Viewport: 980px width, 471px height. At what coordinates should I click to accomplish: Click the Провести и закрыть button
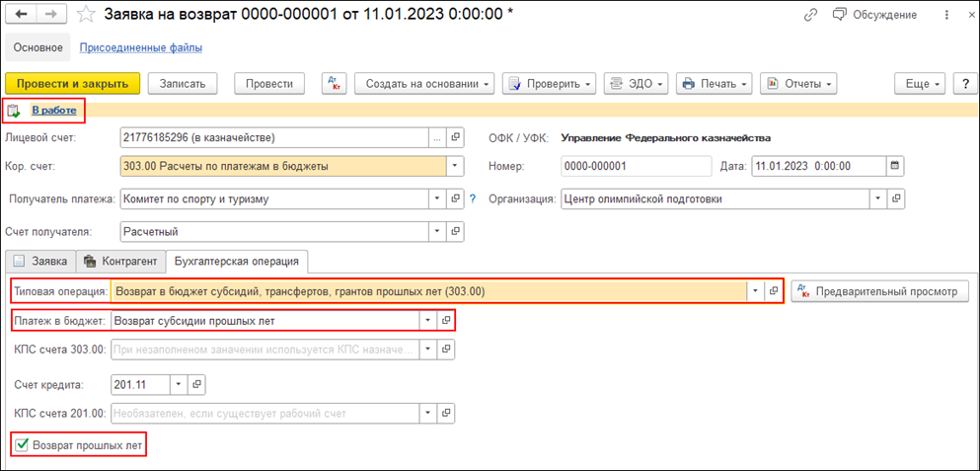click(73, 84)
